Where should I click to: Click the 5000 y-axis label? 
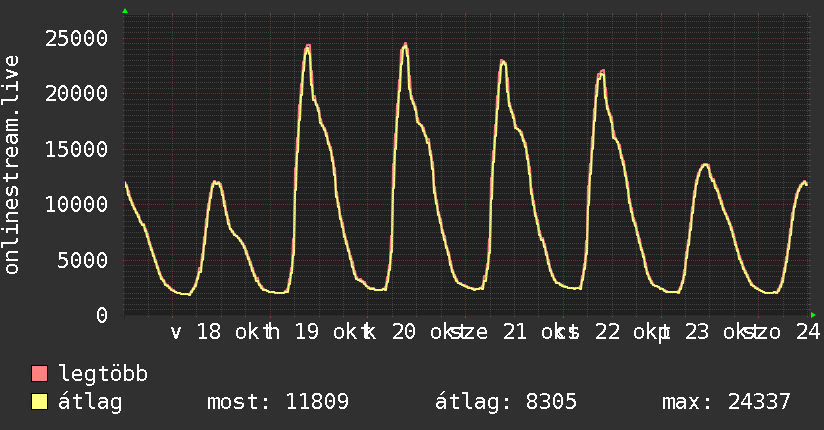point(83,260)
